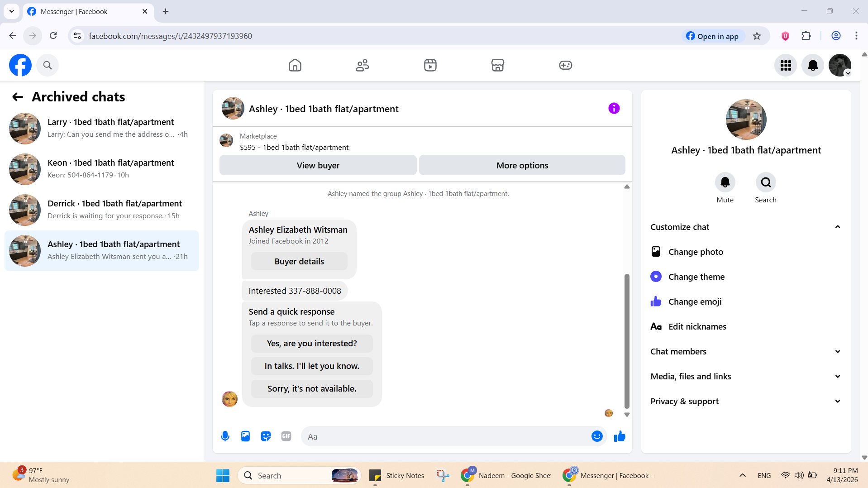Image resolution: width=868 pixels, height=488 pixels.
Task: Expand Media, files and links section
Action: tap(746, 376)
